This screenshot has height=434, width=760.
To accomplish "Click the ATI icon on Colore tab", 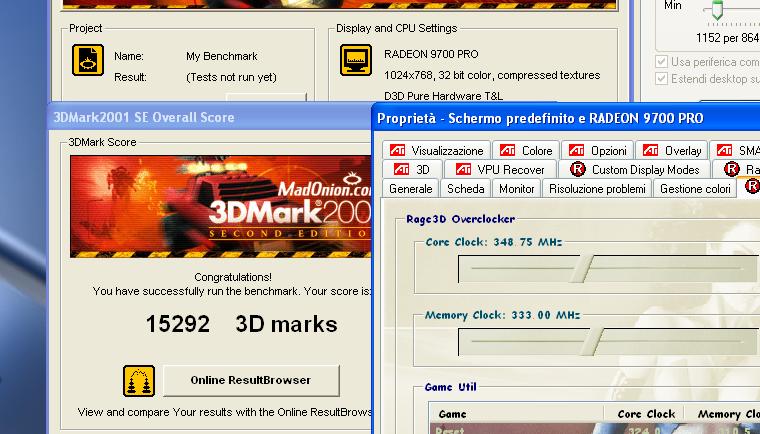I will click(507, 150).
